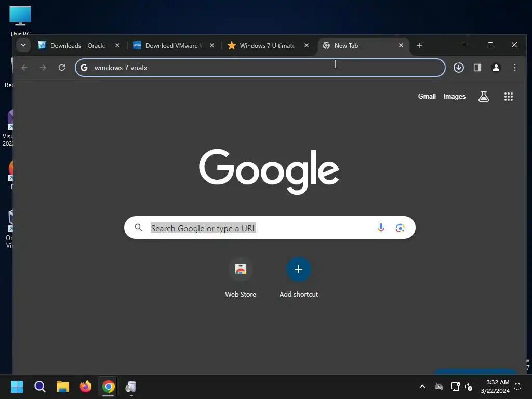Search by image with Google Lens icon
Viewport: 532px width, 399px height.
point(400,228)
